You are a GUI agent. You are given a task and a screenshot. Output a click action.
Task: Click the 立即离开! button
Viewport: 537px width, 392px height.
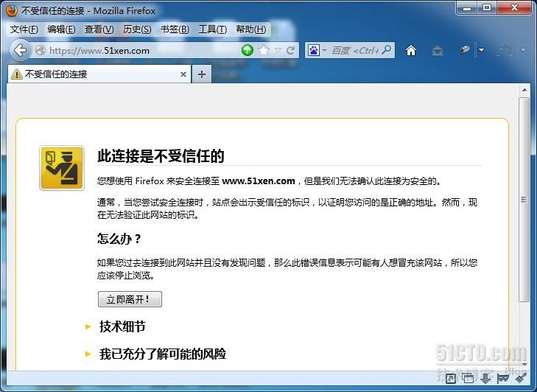pyautogui.click(x=130, y=299)
